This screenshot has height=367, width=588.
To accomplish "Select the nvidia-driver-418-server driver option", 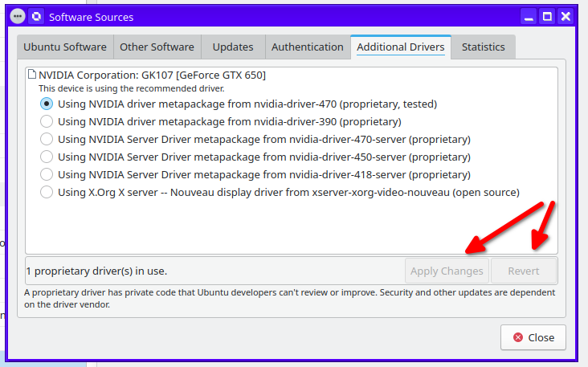I will (47, 174).
